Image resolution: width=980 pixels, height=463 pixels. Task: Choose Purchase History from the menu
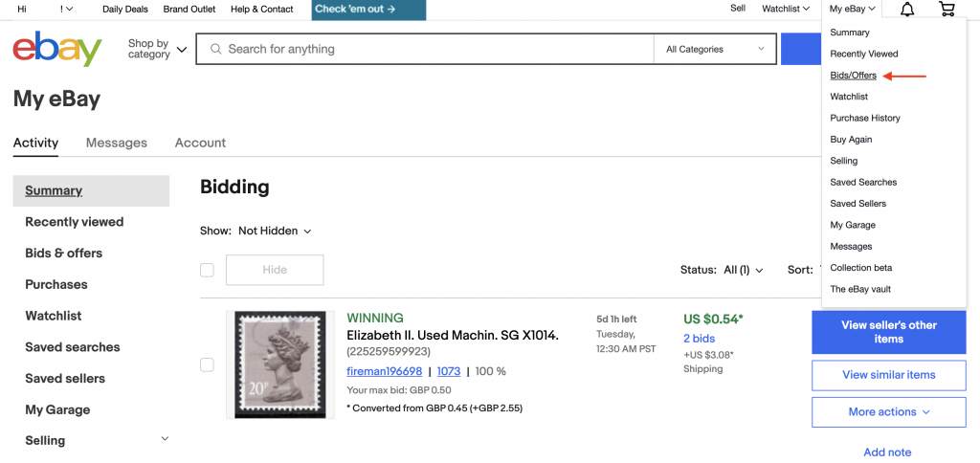pos(865,118)
